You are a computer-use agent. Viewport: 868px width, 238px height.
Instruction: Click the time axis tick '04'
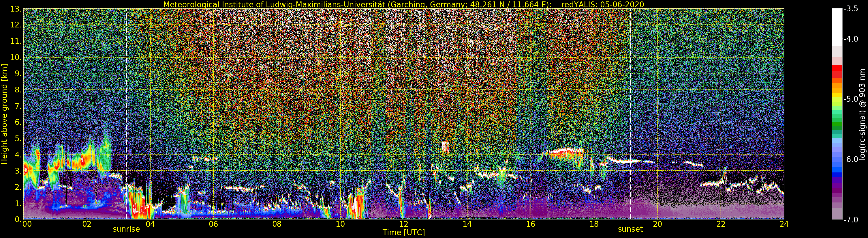coord(150,224)
